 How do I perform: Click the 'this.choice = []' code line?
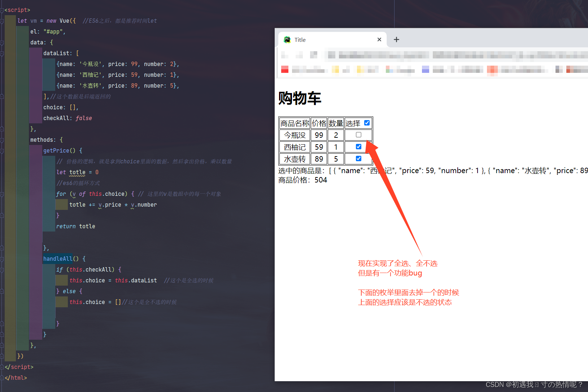click(95, 302)
